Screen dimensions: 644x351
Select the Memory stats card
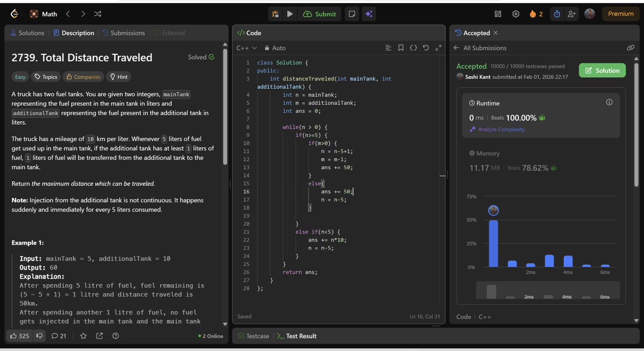[x=541, y=161]
